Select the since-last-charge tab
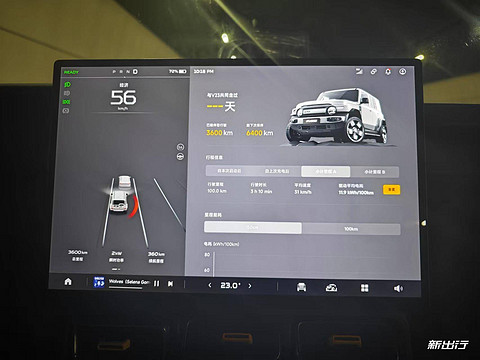480x360 pixels. click(x=277, y=171)
